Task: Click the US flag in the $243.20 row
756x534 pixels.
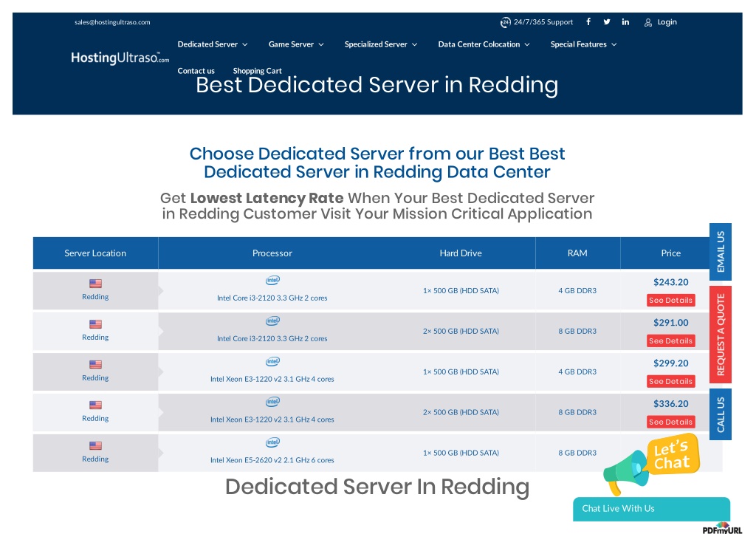Action: tap(95, 283)
